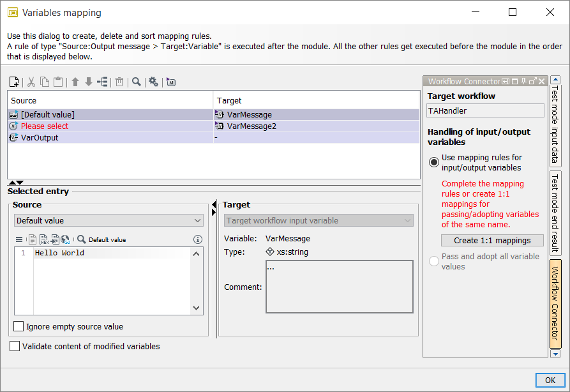Open the Test mode end result tab
This screenshot has width=570, height=392.
[x=555, y=212]
